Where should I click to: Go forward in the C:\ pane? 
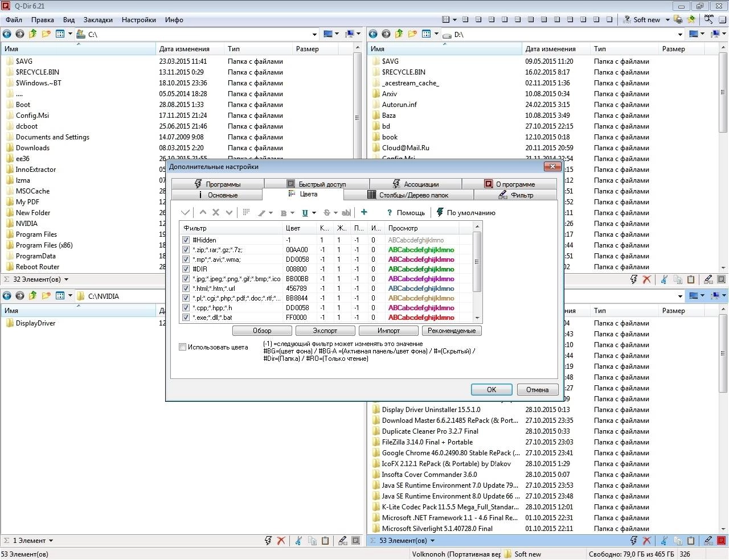tap(20, 34)
